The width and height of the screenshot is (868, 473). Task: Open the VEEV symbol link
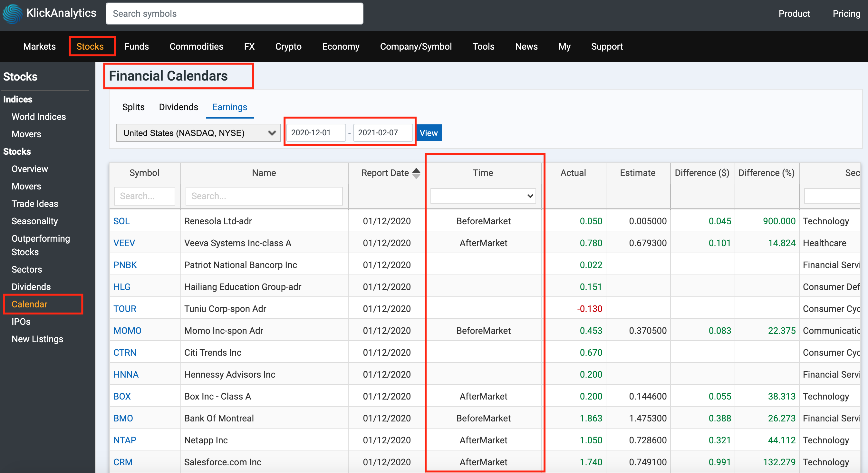(124, 243)
